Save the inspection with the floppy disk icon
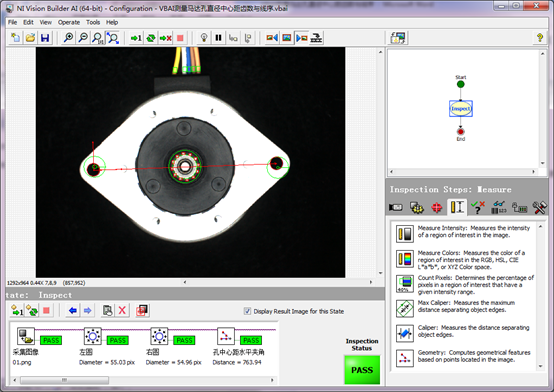Viewport: 554px width, 392px height. (x=45, y=38)
